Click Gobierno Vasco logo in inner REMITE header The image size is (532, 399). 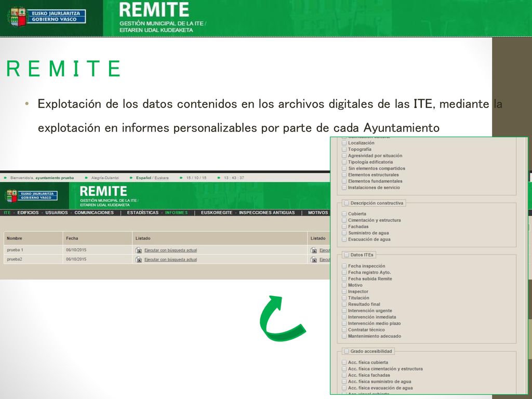tap(31, 196)
